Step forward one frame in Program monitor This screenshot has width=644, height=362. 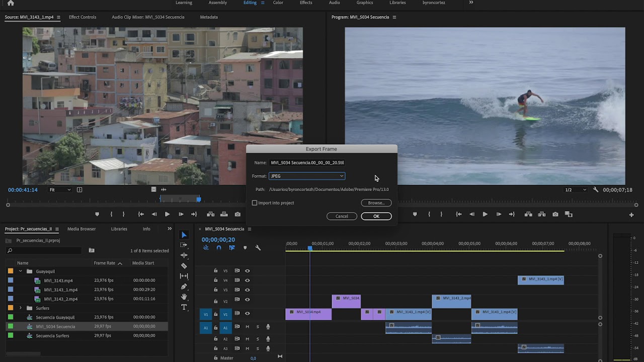tap(499, 214)
